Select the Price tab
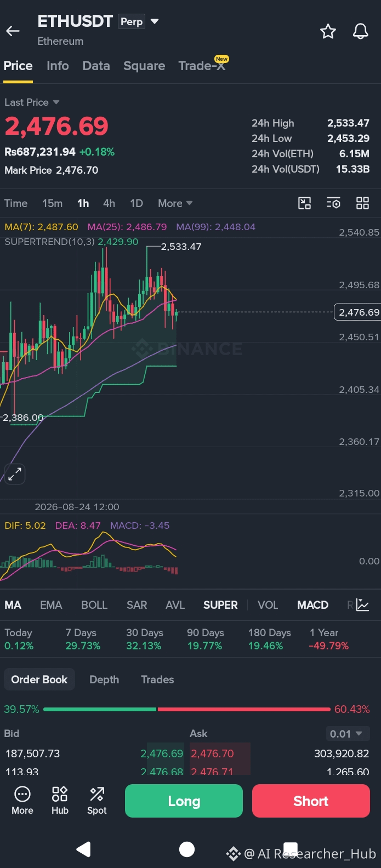The image size is (381, 868). (x=18, y=66)
